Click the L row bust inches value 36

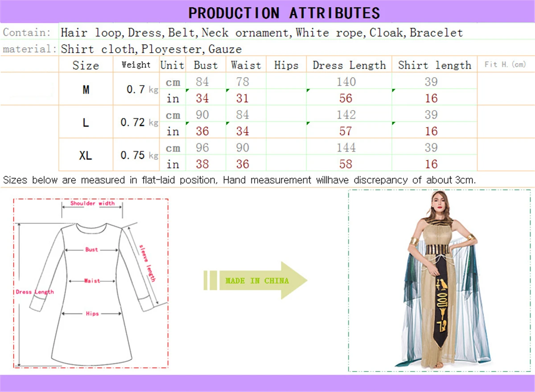pyautogui.click(x=202, y=131)
